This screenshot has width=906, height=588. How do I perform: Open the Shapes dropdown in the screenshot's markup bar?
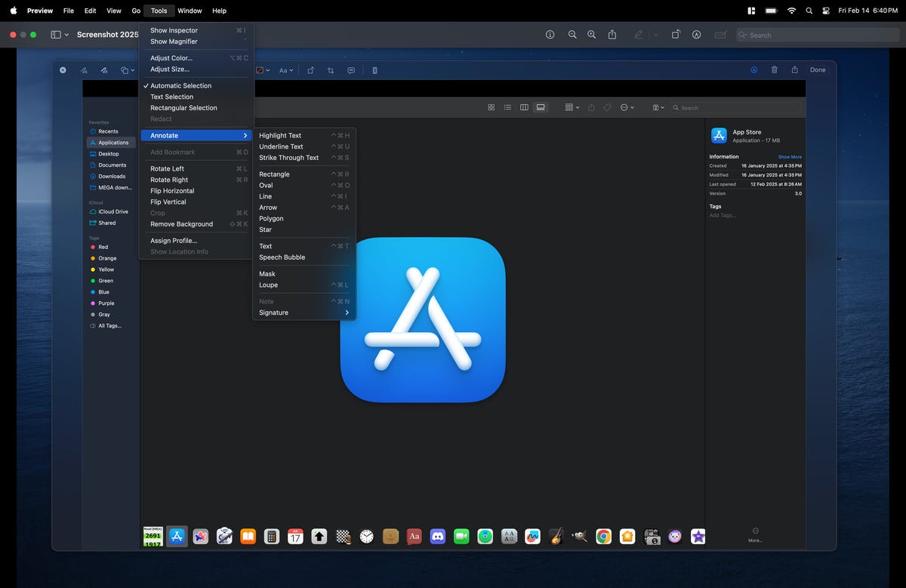pos(128,70)
